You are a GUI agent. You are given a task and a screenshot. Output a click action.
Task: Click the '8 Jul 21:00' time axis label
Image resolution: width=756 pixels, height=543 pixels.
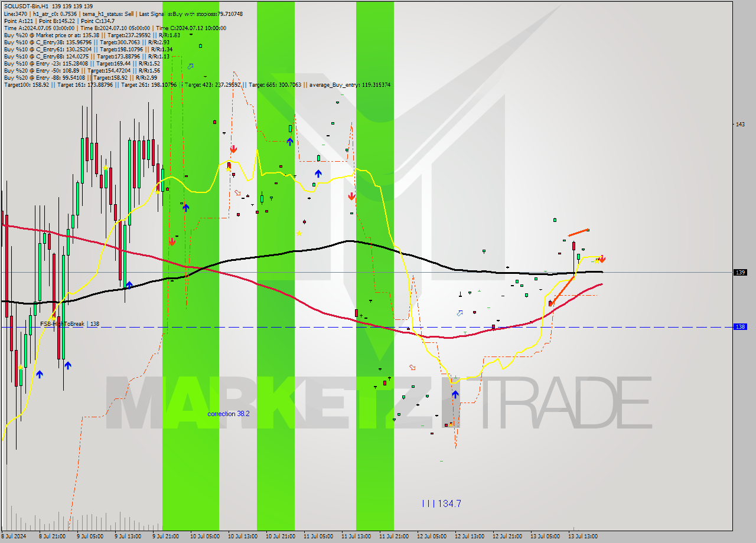point(52,537)
